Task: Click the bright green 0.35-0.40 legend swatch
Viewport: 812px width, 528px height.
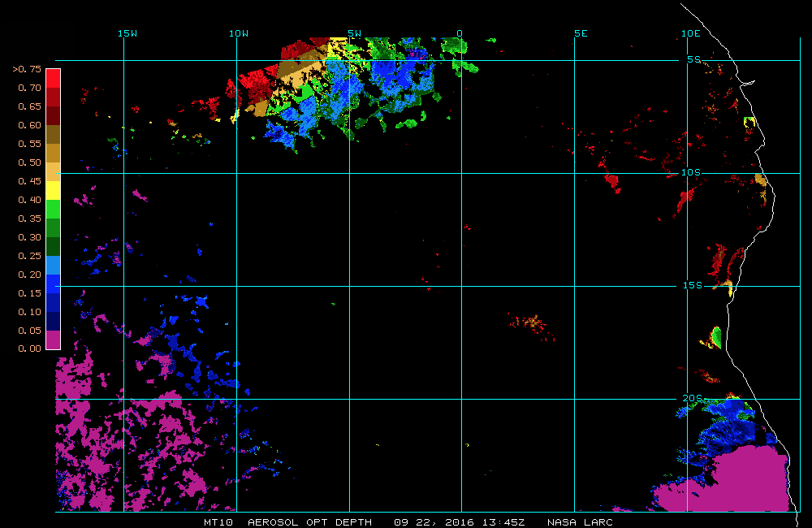Action: [54, 209]
